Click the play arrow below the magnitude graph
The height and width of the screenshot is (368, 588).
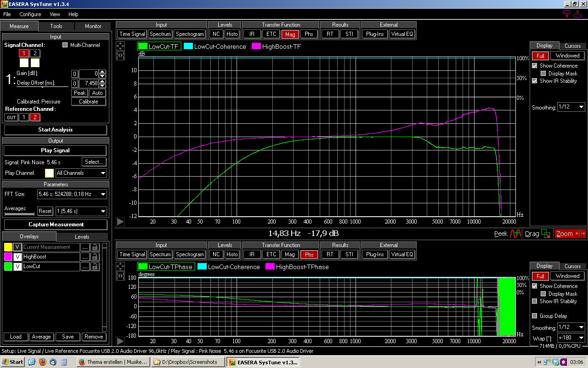(x=120, y=222)
